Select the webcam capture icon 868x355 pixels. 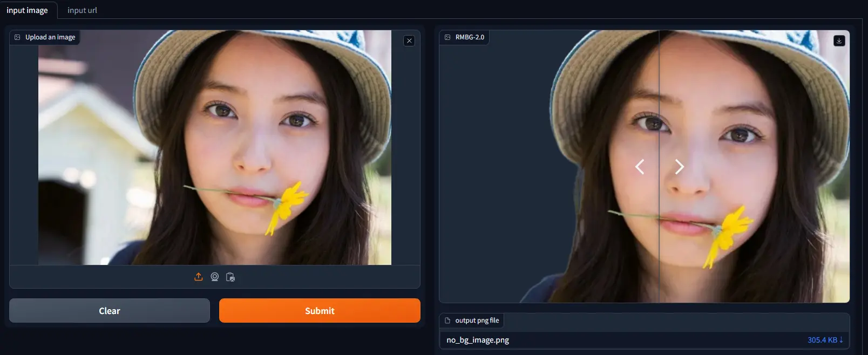pos(214,277)
